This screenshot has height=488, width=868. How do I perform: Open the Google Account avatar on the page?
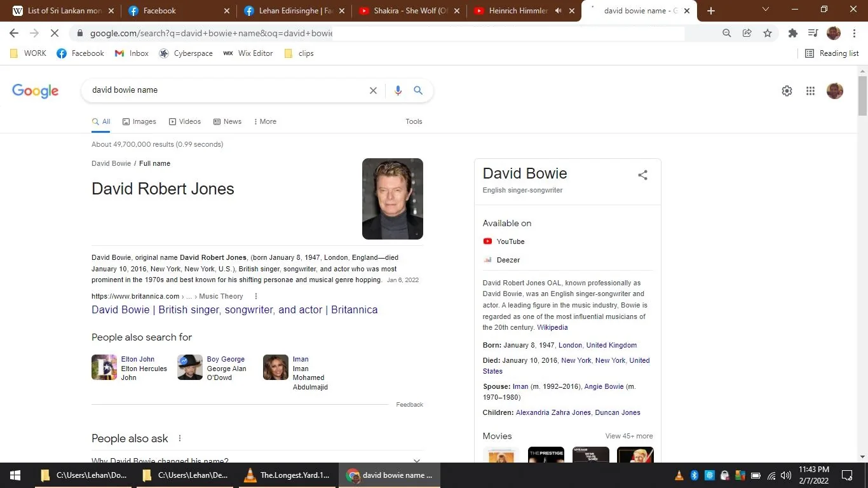(835, 91)
